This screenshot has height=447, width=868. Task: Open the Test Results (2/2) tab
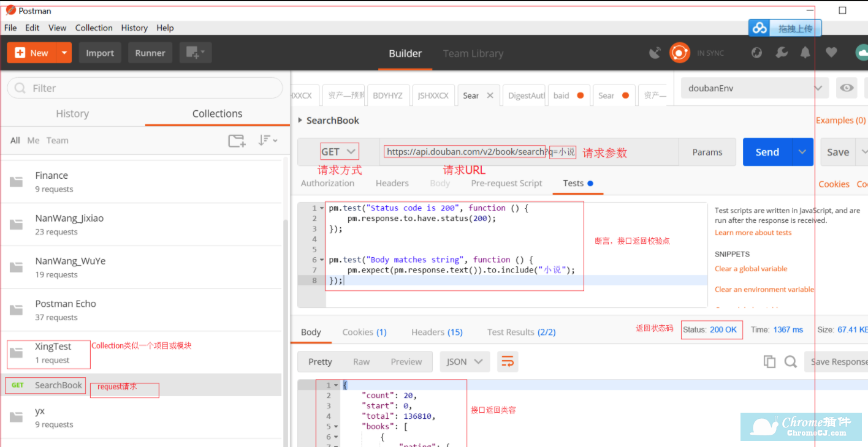click(522, 332)
